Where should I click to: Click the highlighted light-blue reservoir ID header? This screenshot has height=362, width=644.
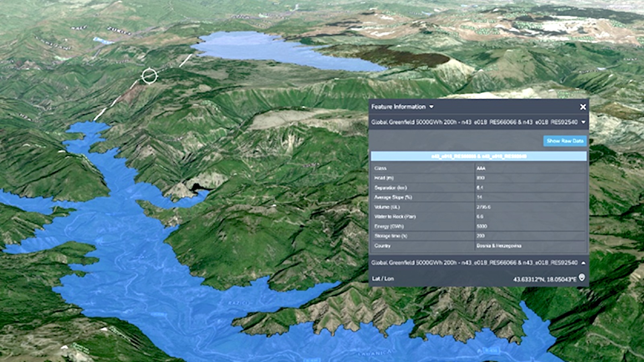point(478,156)
